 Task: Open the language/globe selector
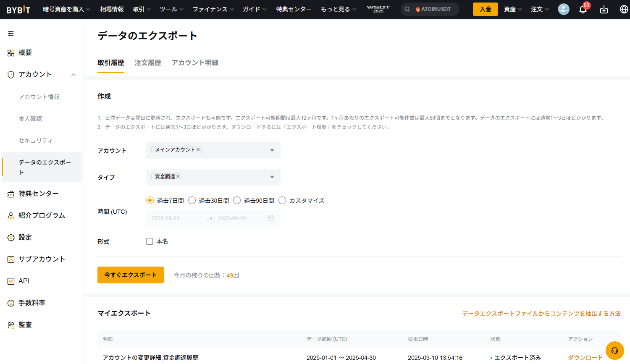(x=623, y=9)
